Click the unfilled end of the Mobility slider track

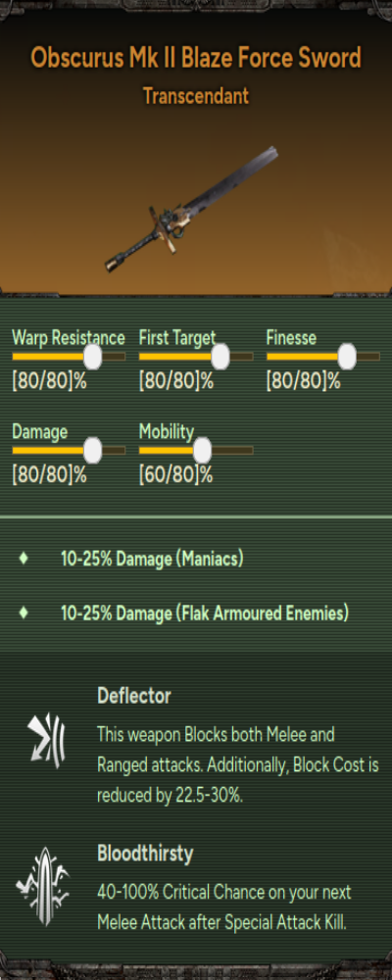point(232,450)
